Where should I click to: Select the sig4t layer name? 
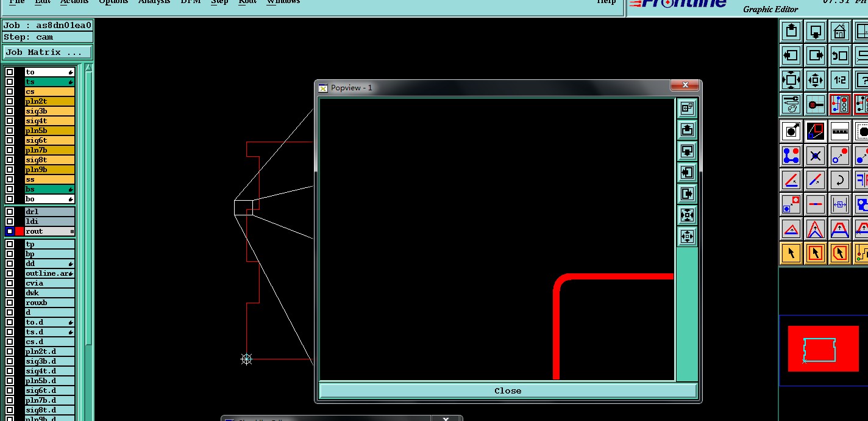pos(49,121)
